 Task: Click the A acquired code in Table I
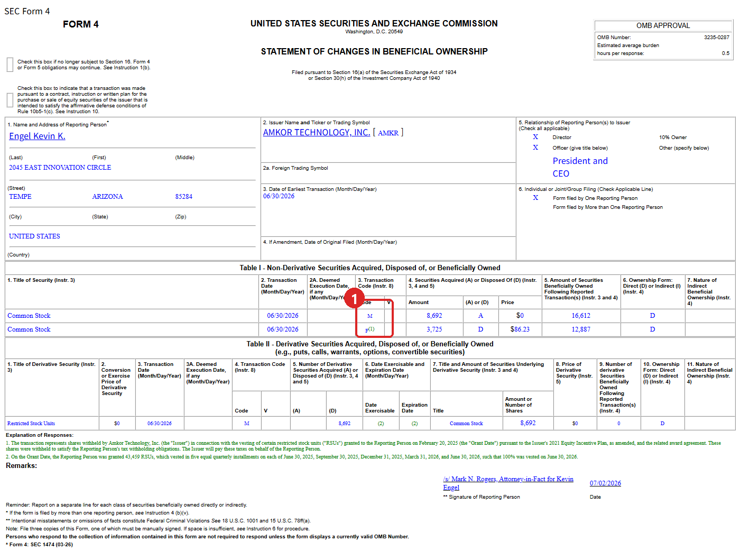click(480, 316)
